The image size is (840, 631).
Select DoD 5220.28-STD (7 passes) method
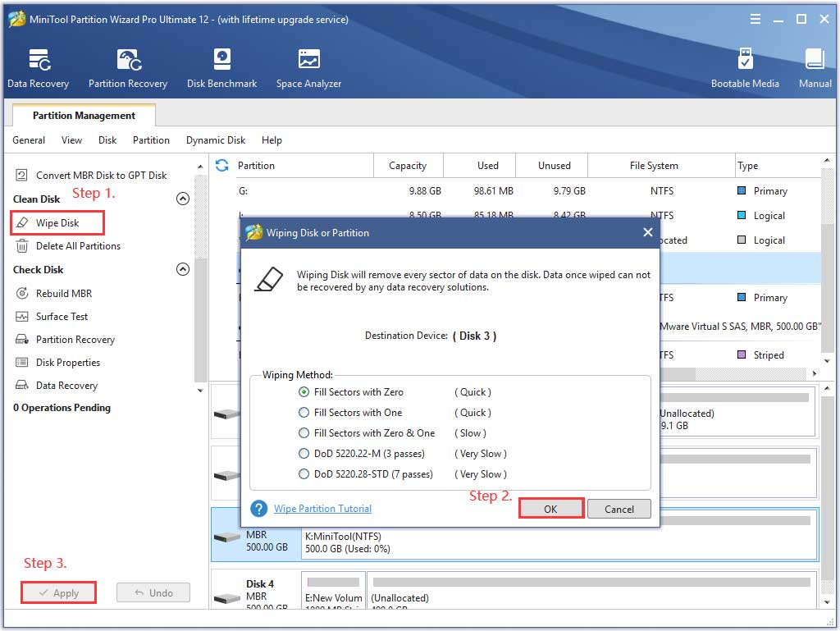tap(304, 474)
